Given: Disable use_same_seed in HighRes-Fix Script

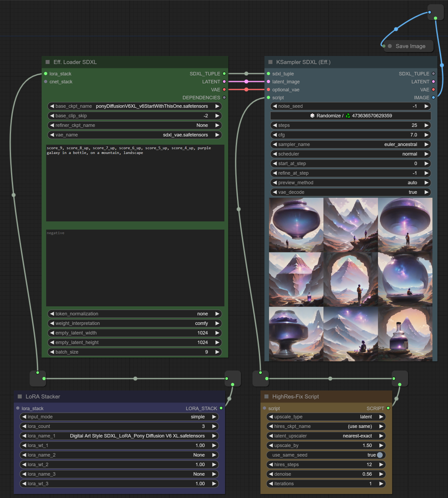Looking at the screenshot, I should [379, 455].
